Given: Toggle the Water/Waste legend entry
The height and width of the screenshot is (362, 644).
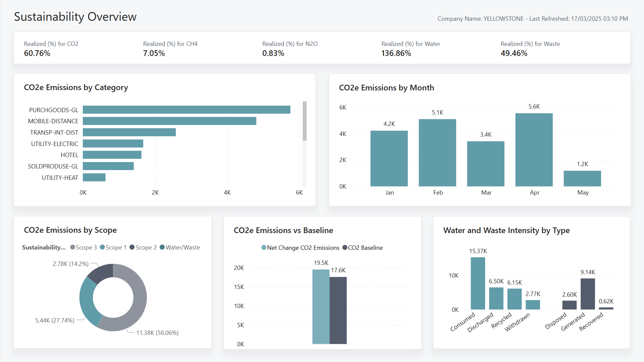Looking at the screenshot, I should [x=180, y=247].
